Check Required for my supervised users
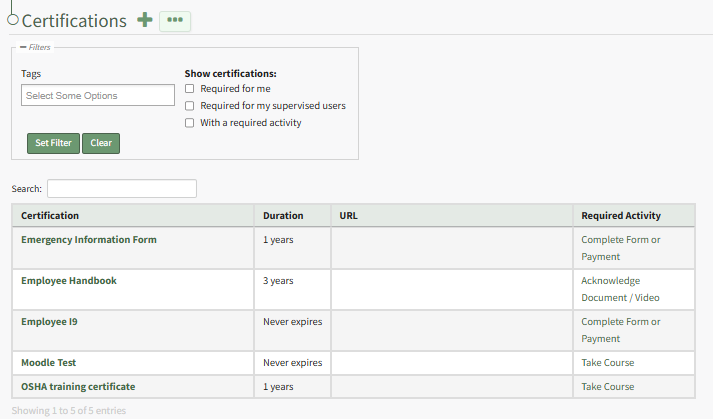 (190, 106)
